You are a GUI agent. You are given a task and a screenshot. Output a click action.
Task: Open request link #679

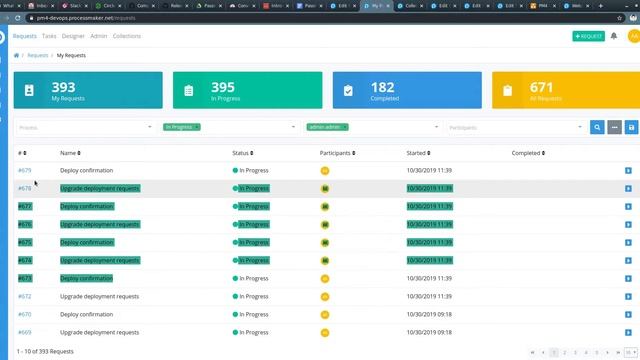coord(24,170)
